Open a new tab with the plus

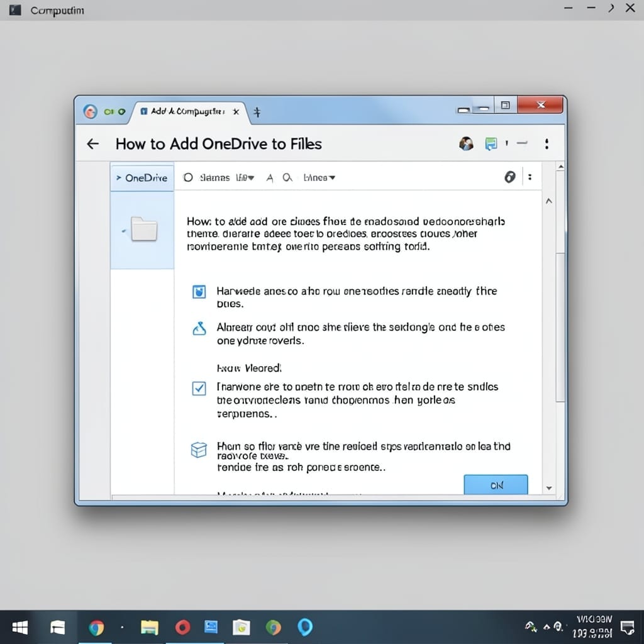257,112
